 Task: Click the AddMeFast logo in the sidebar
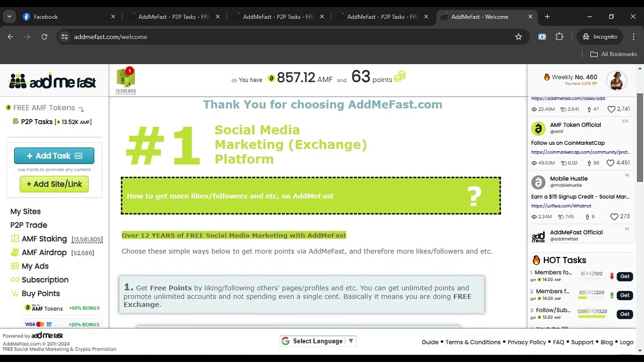pyautogui.click(x=52, y=80)
